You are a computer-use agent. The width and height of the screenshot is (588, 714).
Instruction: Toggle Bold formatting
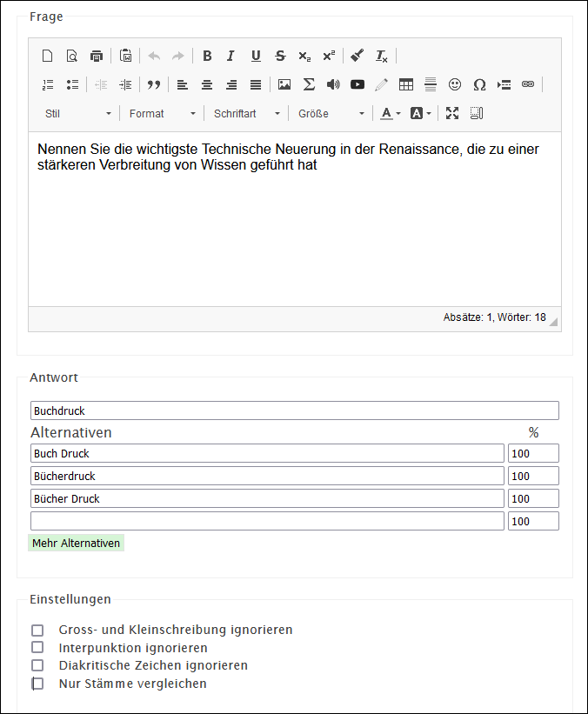(x=207, y=56)
